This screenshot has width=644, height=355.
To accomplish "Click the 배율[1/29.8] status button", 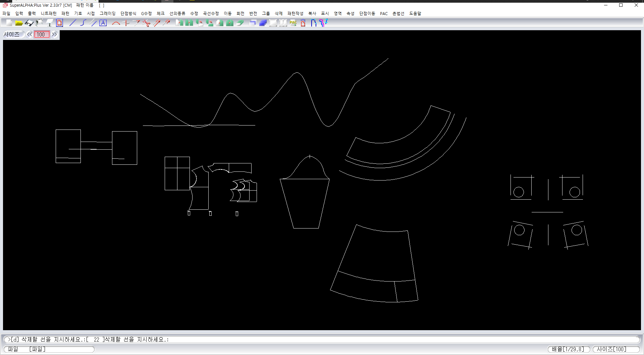I will point(568,349).
